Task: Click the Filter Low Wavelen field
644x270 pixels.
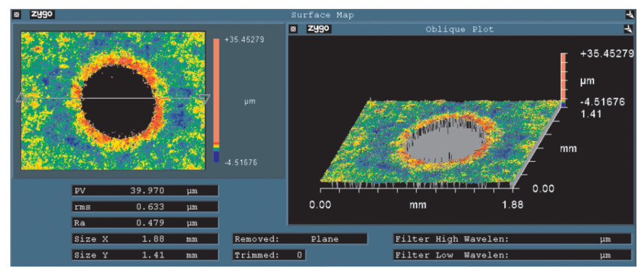Action: (x=512, y=255)
